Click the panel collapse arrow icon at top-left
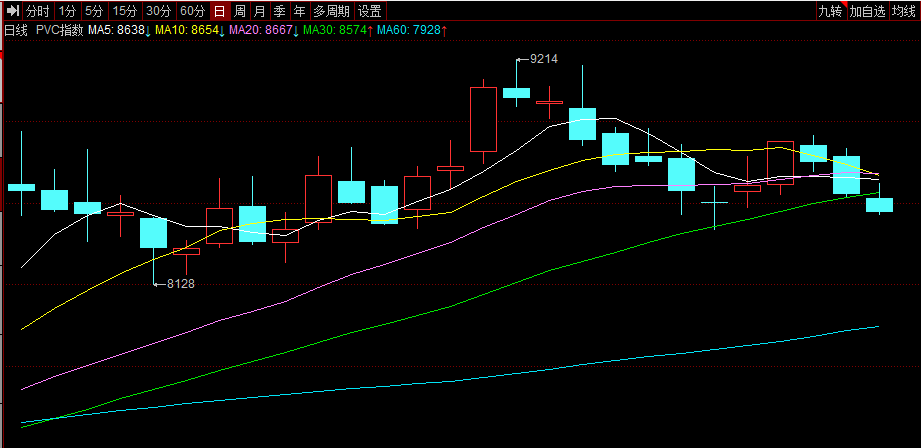 pos(14,10)
